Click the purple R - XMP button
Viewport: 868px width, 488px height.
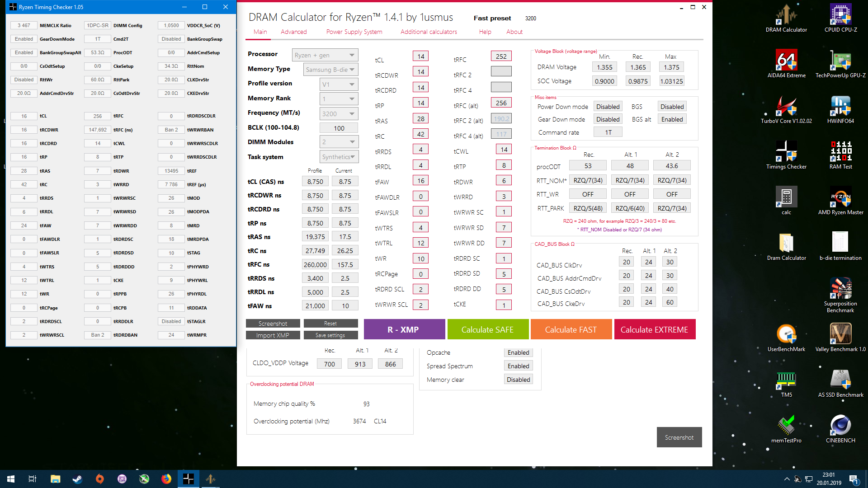[404, 329]
